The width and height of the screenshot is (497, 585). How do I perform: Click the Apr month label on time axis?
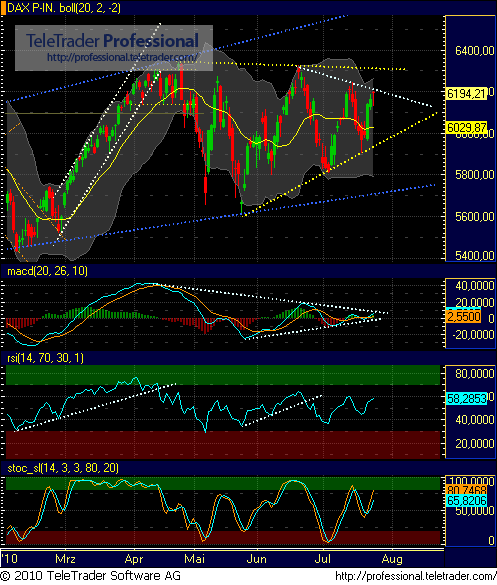tap(134, 559)
